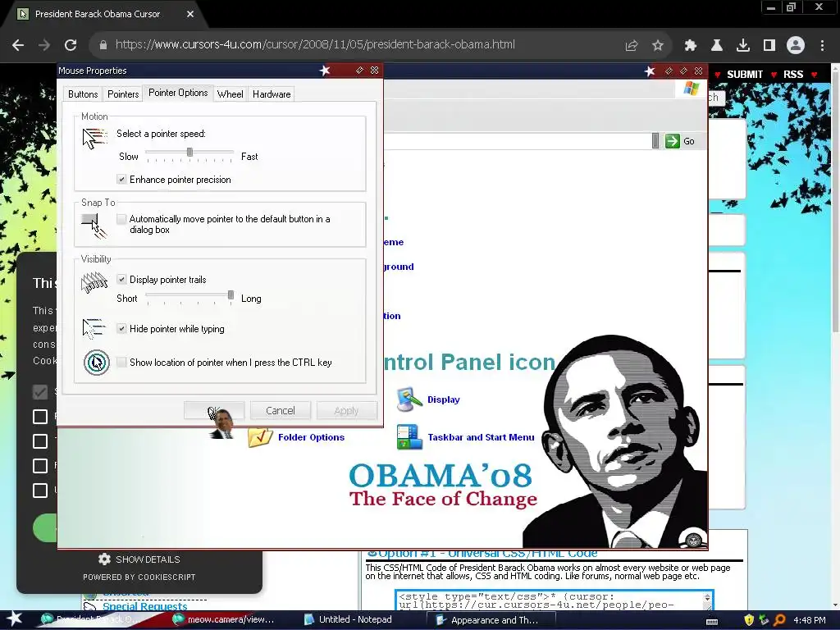Image resolution: width=840 pixels, height=630 pixels.
Task: Switch to the Buttons tab
Action: pos(83,94)
